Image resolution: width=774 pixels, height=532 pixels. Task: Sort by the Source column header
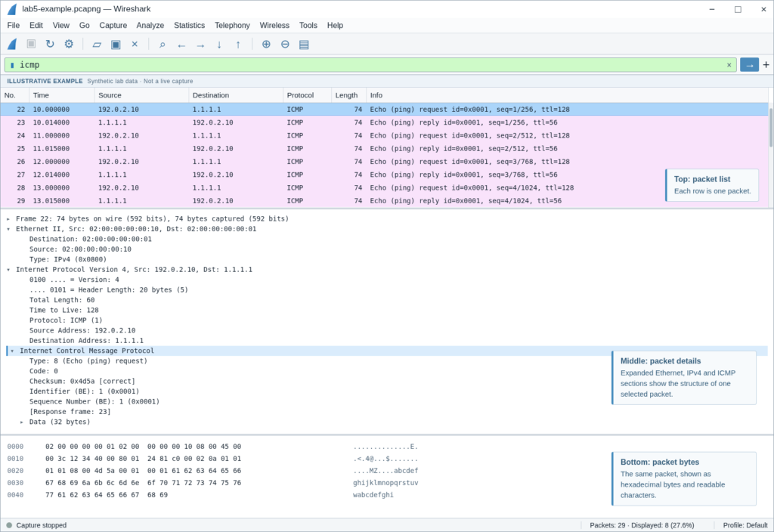[x=141, y=95]
